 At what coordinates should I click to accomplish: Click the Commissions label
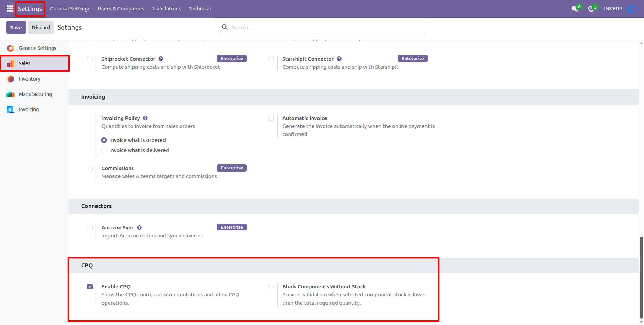click(x=117, y=168)
